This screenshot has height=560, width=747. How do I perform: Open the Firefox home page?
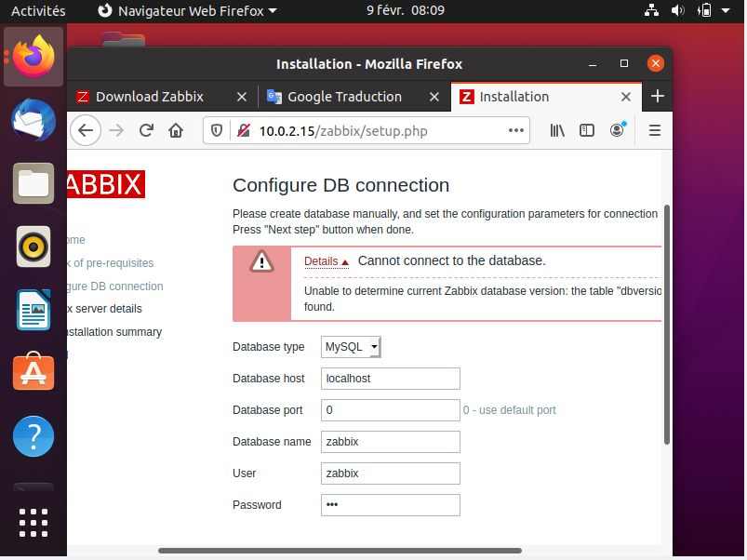(x=176, y=130)
